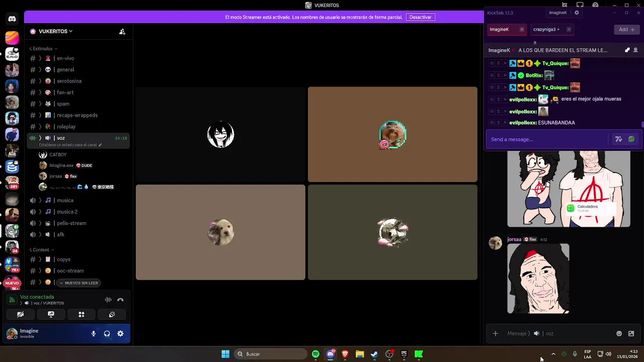Open KickTalk chatters user icon
This screenshot has height=362, width=644.
(635, 50)
